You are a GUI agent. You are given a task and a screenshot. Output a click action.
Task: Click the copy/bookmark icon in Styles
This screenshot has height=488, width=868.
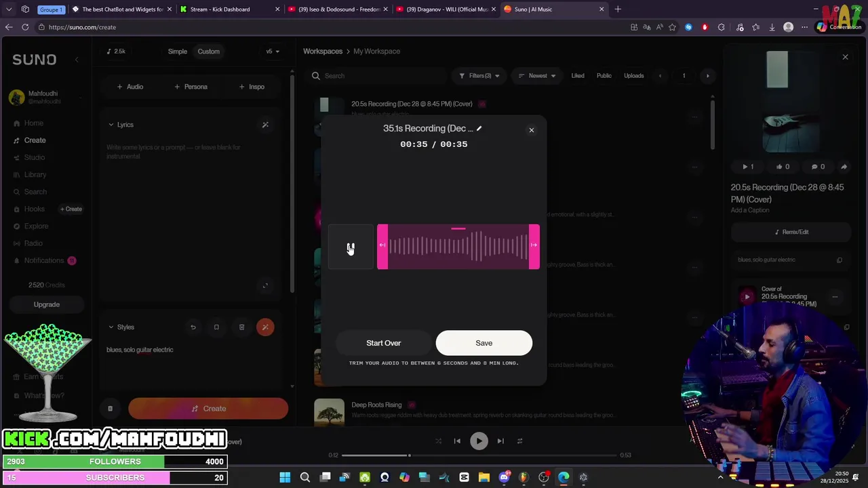pyautogui.click(x=216, y=327)
